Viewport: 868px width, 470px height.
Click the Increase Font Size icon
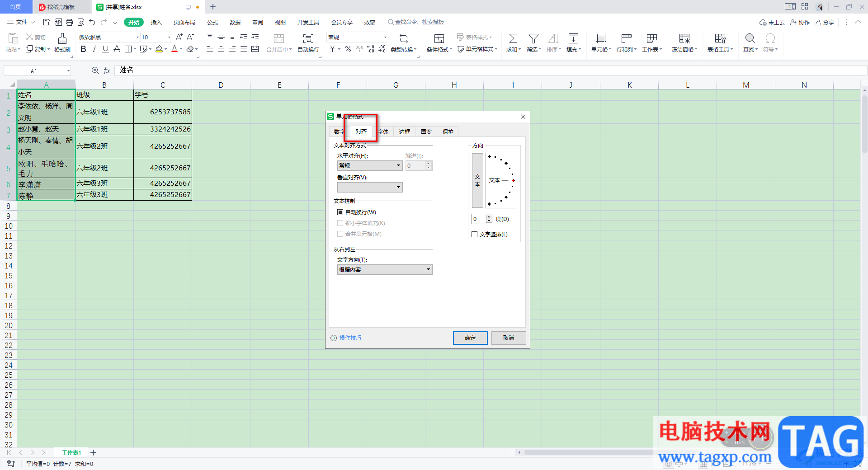pos(179,37)
